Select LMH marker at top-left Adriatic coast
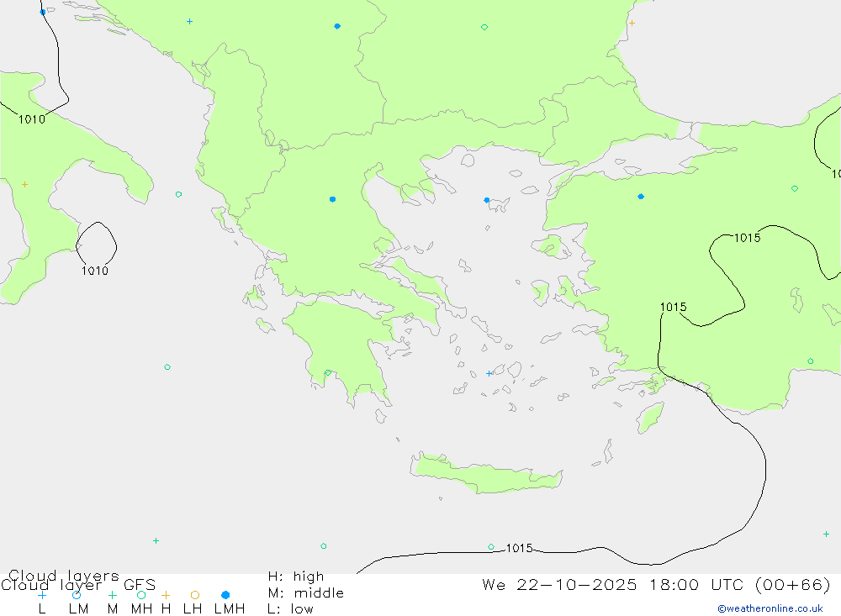This screenshot has height=616, width=841. tap(43, 12)
